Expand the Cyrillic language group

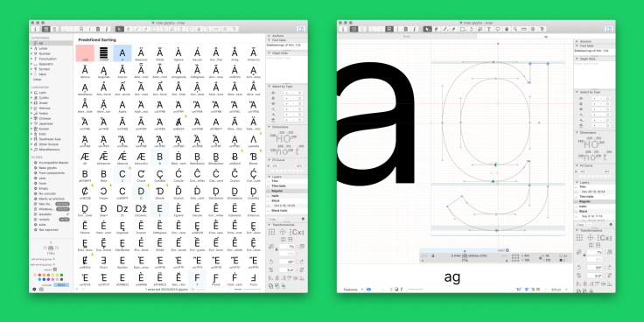(x=31, y=98)
